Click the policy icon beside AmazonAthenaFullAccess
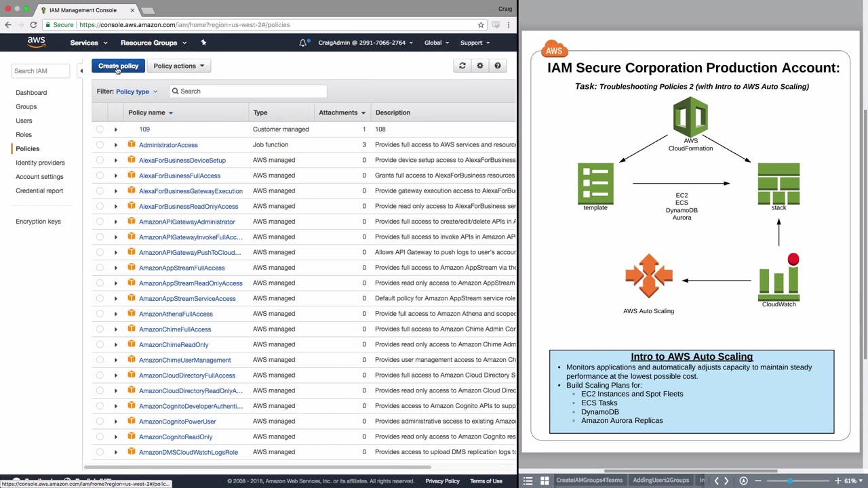 [132, 314]
